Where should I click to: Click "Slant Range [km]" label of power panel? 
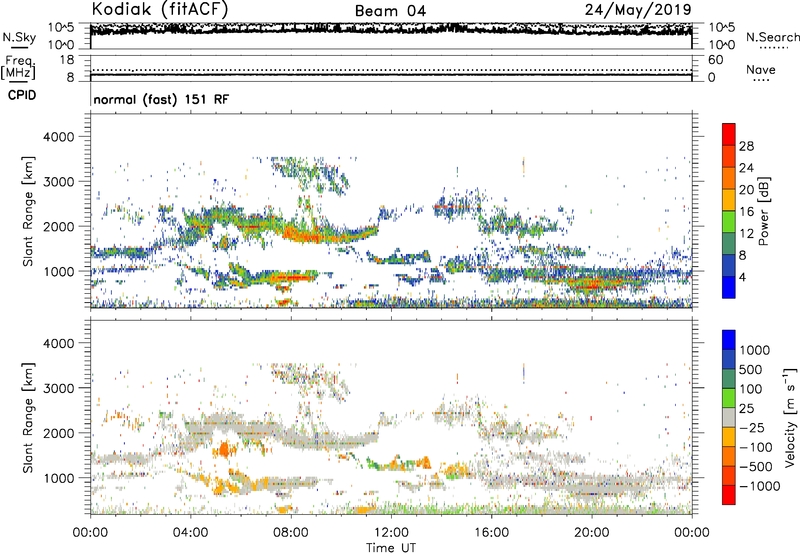28,211
